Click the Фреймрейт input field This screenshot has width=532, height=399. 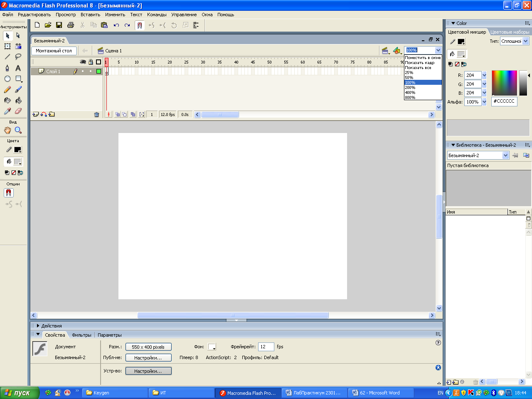[x=266, y=347]
